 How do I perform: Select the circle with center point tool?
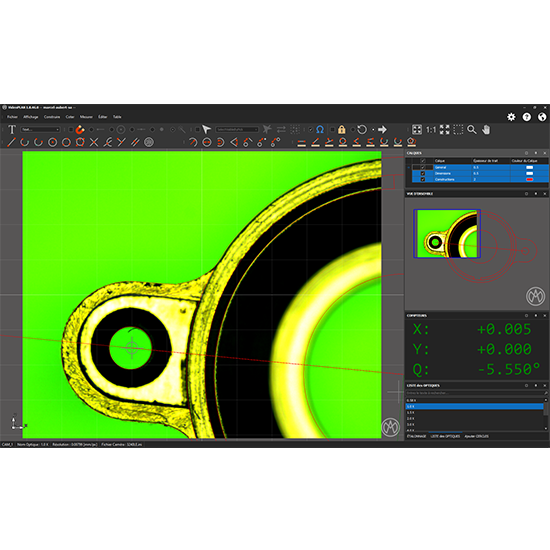click(x=53, y=142)
